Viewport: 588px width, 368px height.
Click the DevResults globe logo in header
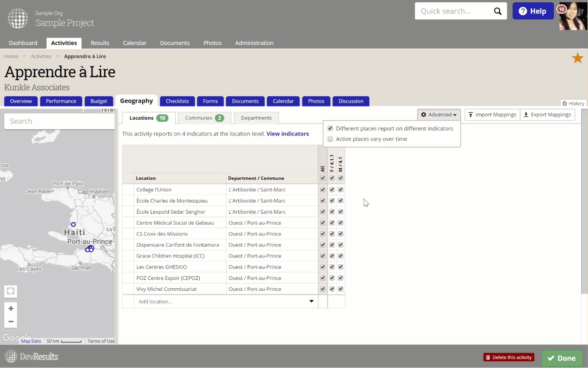coord(18,18)
